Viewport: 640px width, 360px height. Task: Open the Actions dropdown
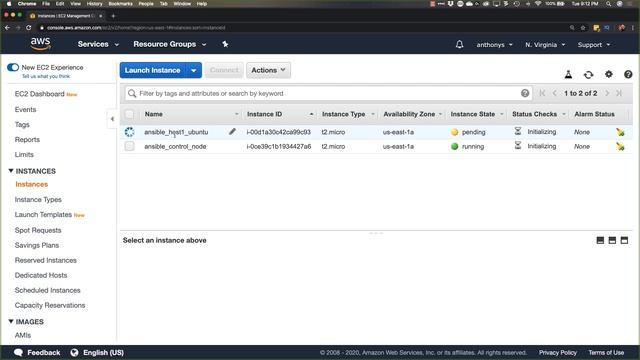[268, 70]
